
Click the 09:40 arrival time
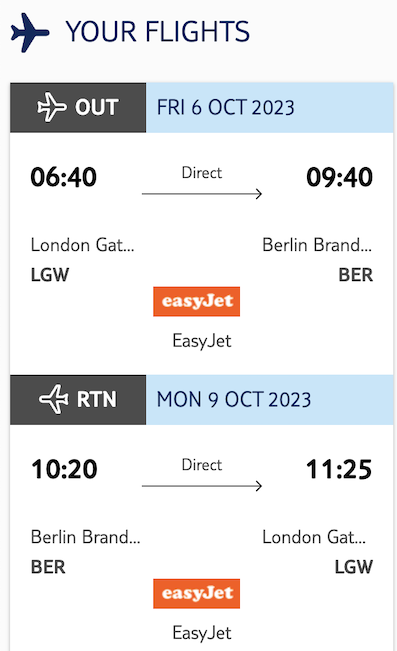[x=339, y=177]
